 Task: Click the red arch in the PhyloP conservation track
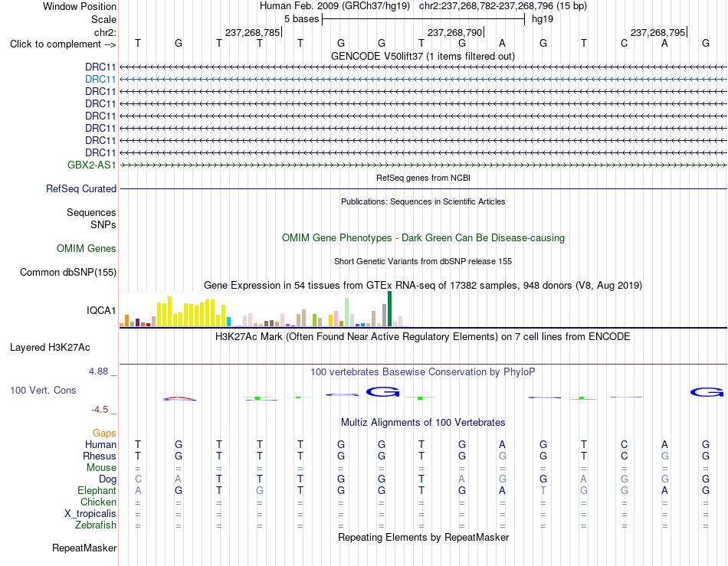(x=179, y=398)
